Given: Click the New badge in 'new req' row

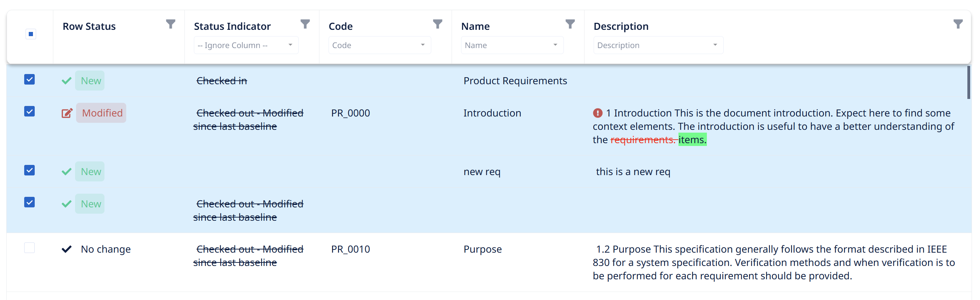Looking at the screenshot, I should [90, 172].
